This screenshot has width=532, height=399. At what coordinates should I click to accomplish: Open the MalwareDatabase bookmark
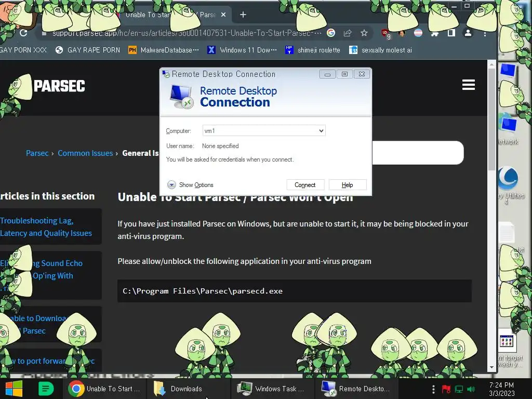[x=164, y=50]
